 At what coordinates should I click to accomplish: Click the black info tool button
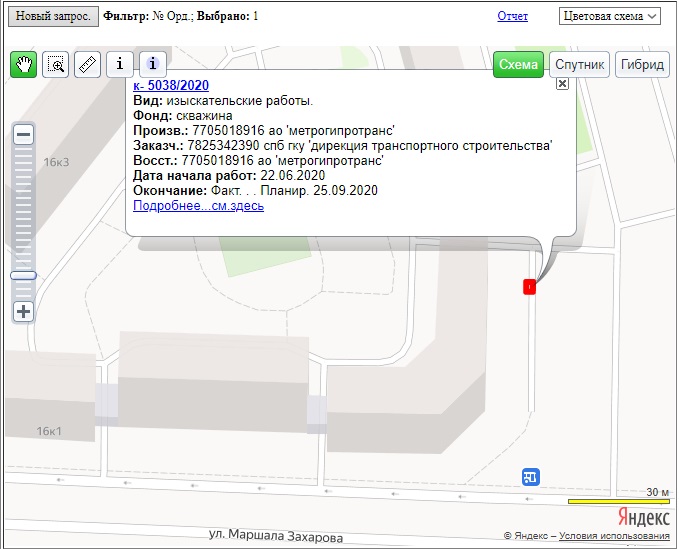pos(120,64)
